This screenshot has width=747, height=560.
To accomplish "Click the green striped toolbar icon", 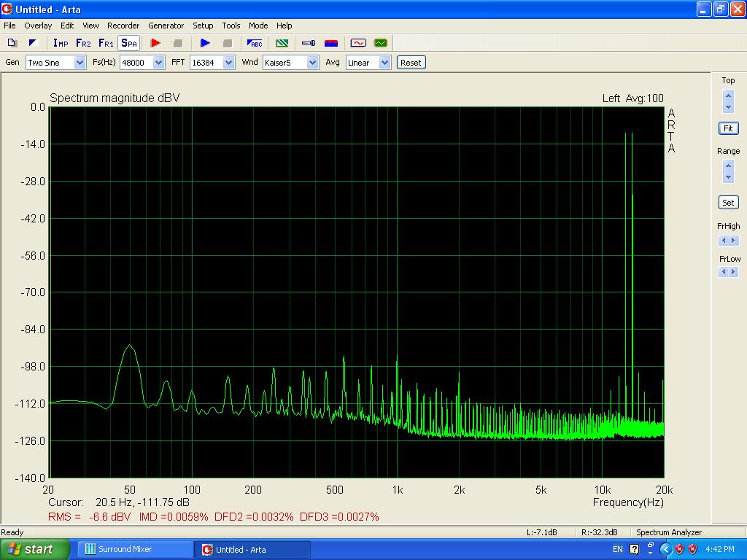I will coord(282,43).
